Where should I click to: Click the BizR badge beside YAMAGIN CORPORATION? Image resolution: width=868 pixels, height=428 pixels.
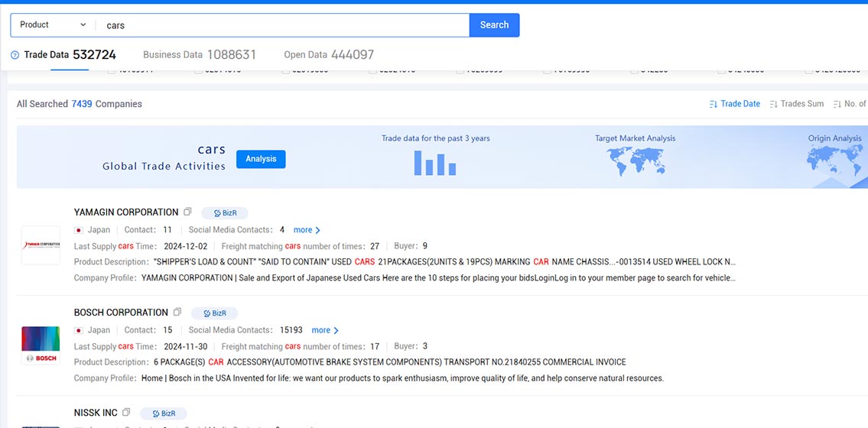click(x=225, y=213)
